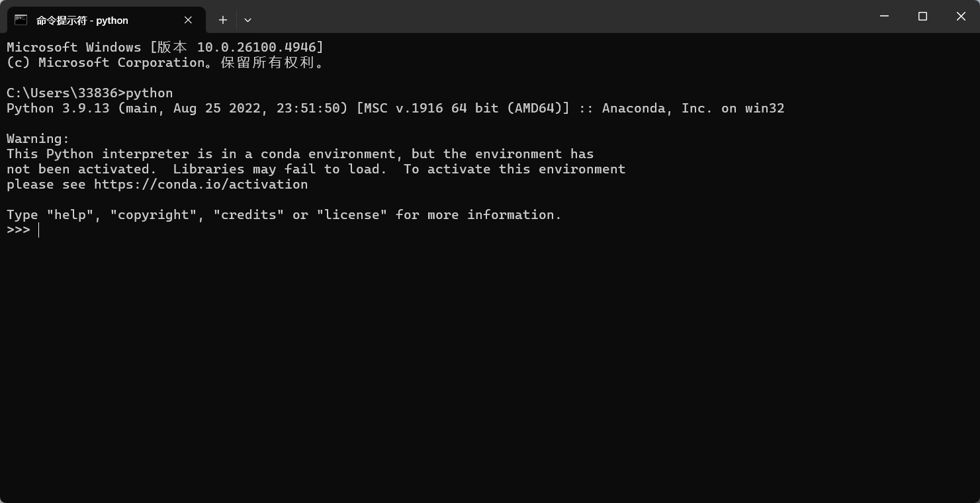Click the typed "python" command after C:\Users\33836>
This screenshot has height=503, width=980.
(150, 93)
